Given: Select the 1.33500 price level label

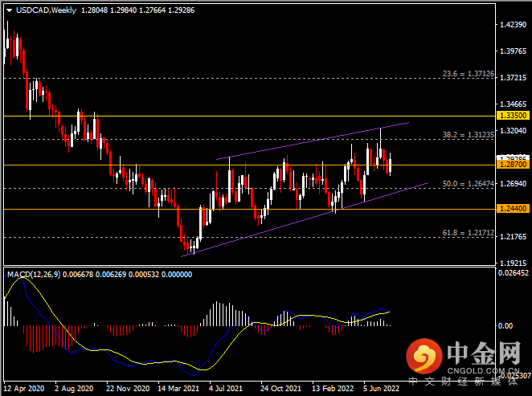Looking at the screenshot, I should point(513,116).
